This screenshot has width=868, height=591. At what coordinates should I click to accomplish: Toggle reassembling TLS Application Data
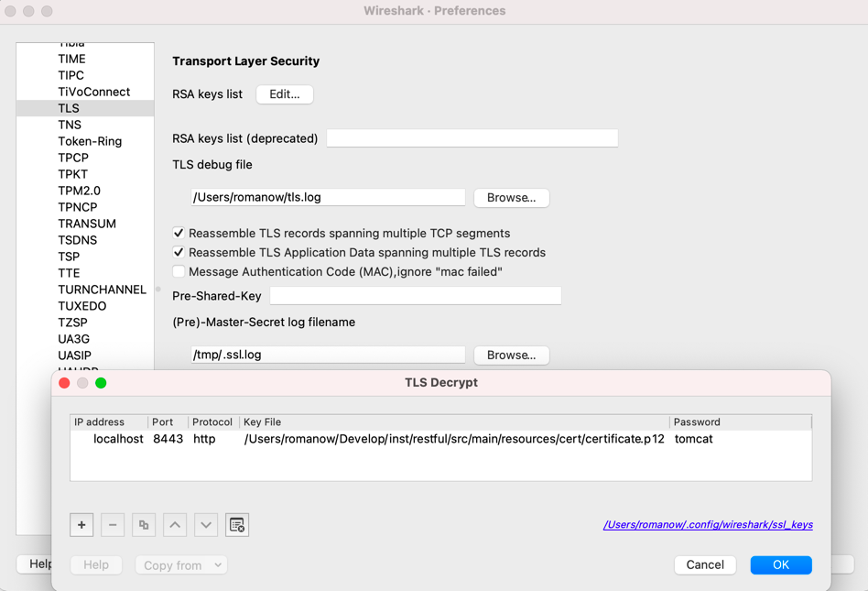[179, 252]
